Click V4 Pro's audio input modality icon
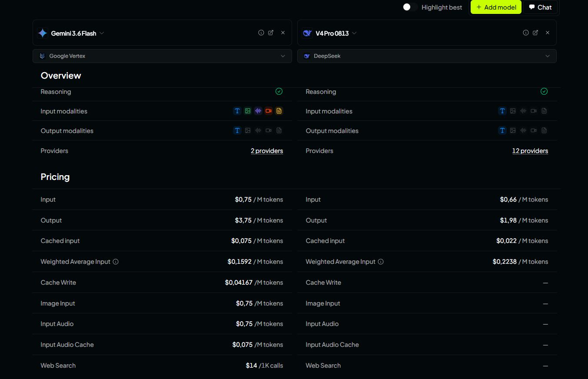This screenshot has height=379, width=588. tap(523, 111)
